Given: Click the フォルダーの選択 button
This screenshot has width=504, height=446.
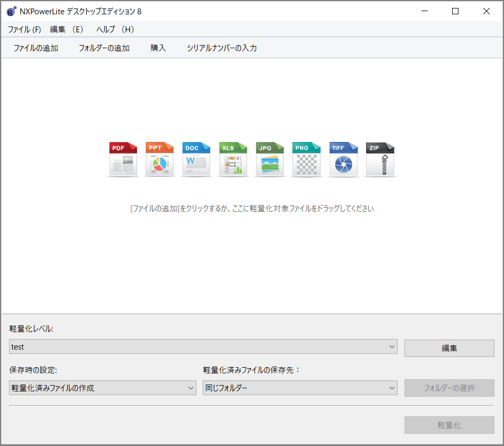Looking at the screenshot, I should click(x=449, y=388).
